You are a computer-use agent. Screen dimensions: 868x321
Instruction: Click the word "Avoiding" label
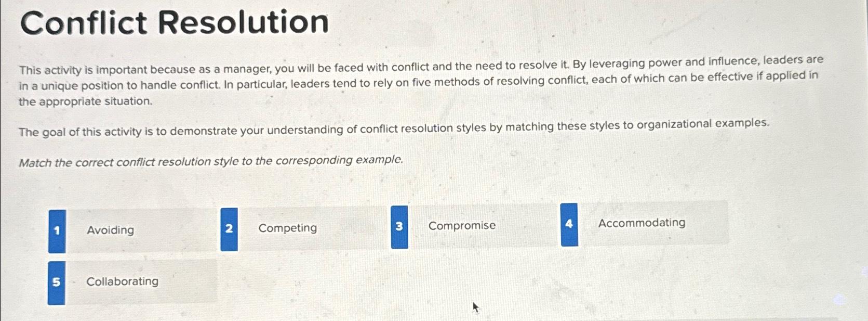pos(111,230)
